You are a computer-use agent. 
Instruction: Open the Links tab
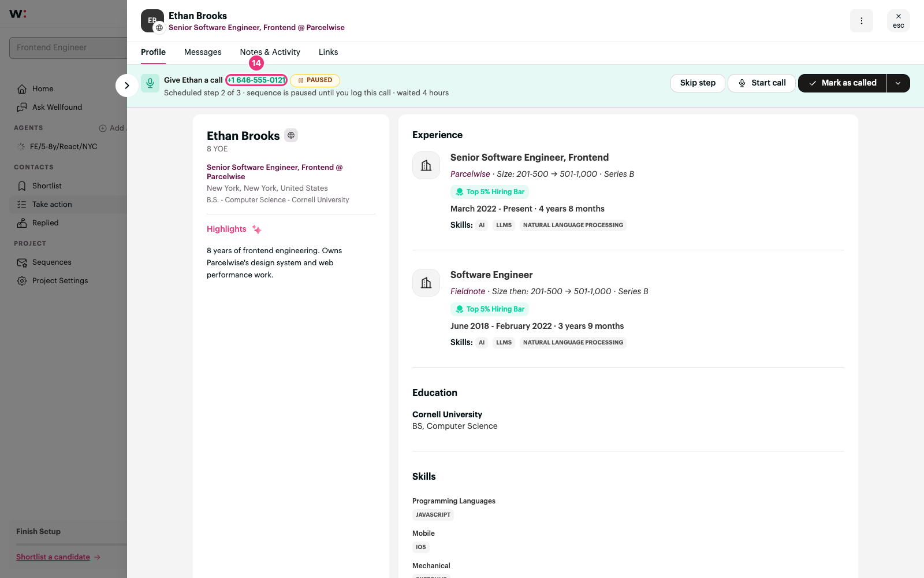click(x=328, y=52)
